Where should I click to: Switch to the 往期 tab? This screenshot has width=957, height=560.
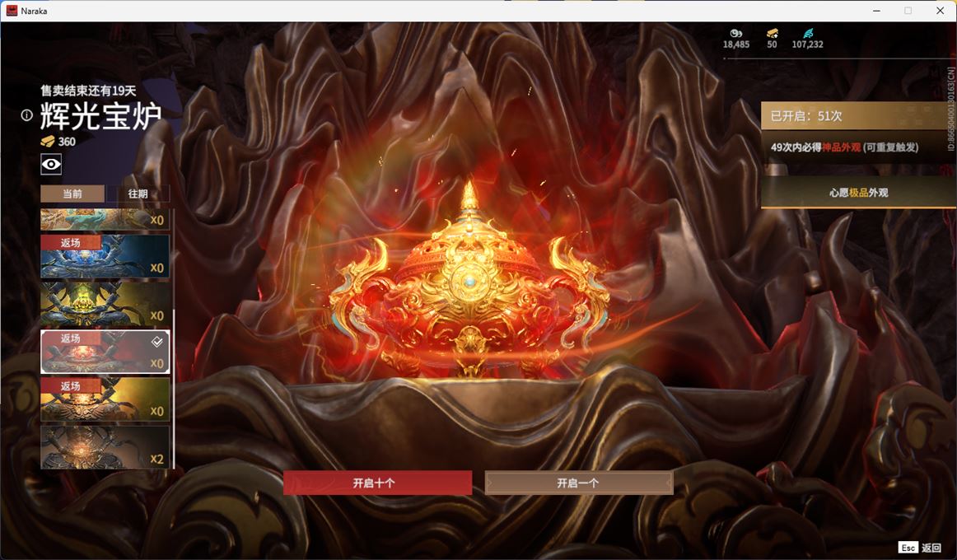[x=138, y=194]
